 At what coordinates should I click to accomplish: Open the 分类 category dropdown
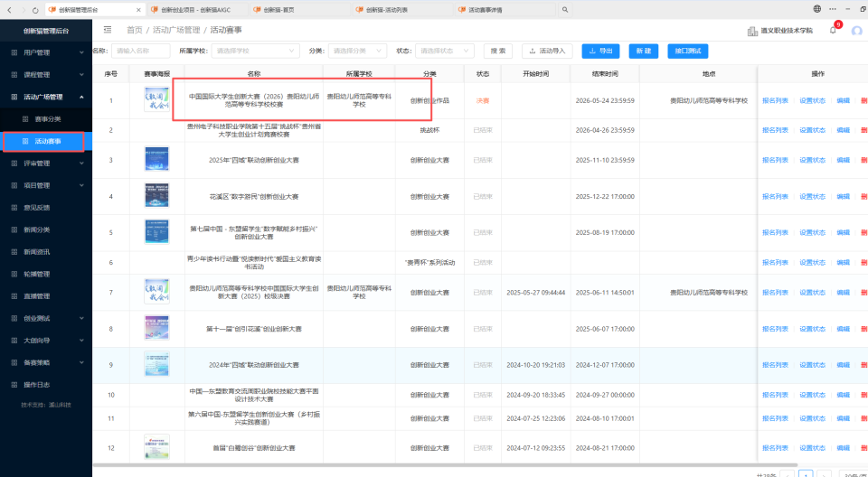tap(357, 51)
